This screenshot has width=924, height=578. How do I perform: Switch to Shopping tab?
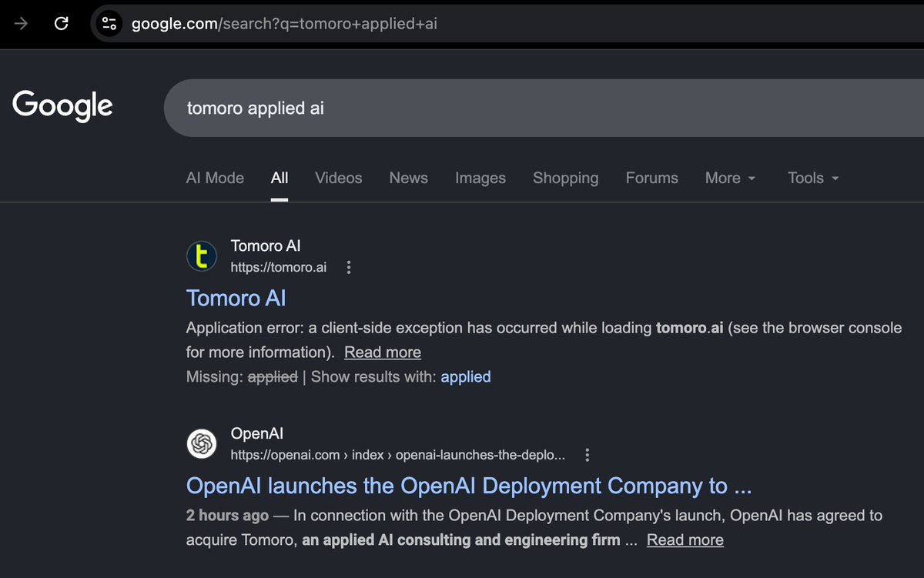(x=565, y=178)
